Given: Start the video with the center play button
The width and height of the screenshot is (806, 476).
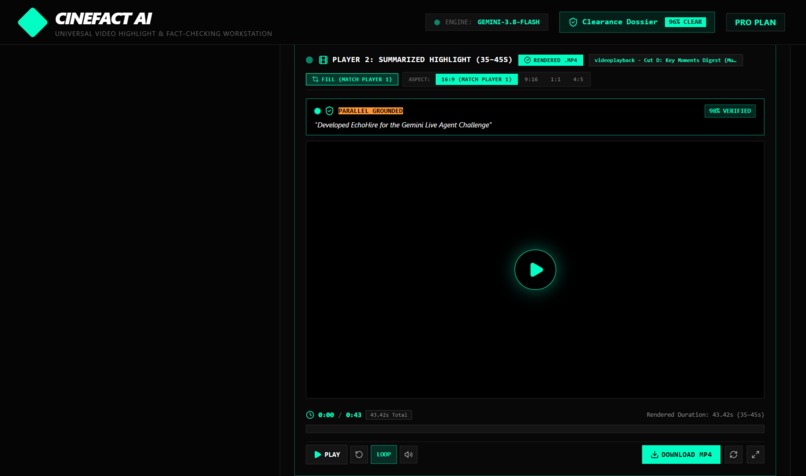Looking at the screenshot, I should pyautogui.click(x=535, y=269).
